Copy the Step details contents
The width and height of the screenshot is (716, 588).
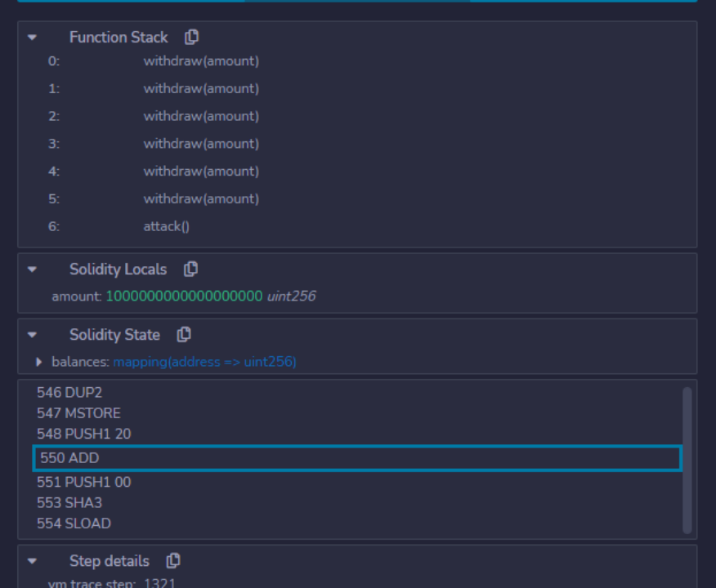point(173,560)
